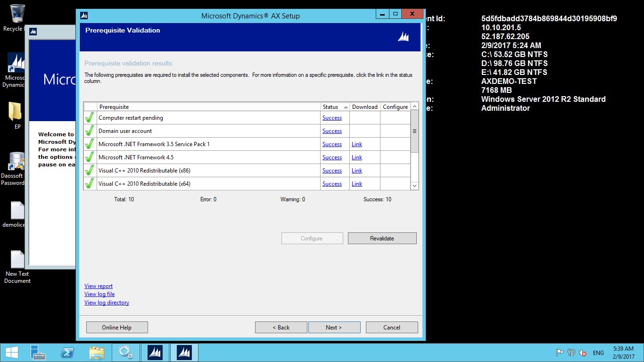Click green check for Domain user account
This screenshot has width=644, height=362.
pos(90,131)
